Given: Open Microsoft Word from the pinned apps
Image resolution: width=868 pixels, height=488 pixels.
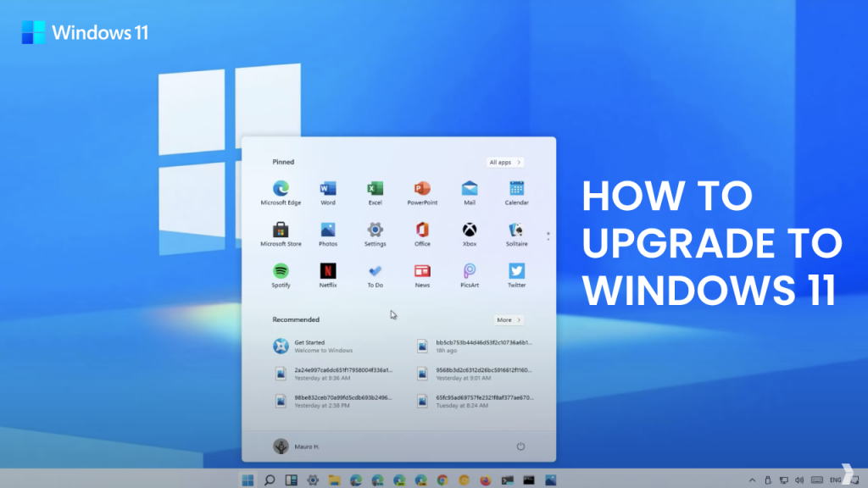Looking at the screenshot, I should 328,189.
